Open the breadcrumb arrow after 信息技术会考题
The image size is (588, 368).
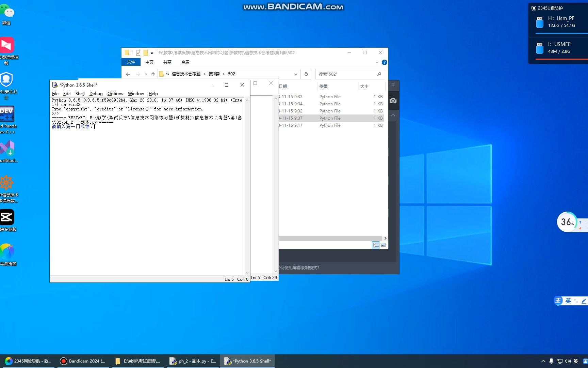coord(205,74)
